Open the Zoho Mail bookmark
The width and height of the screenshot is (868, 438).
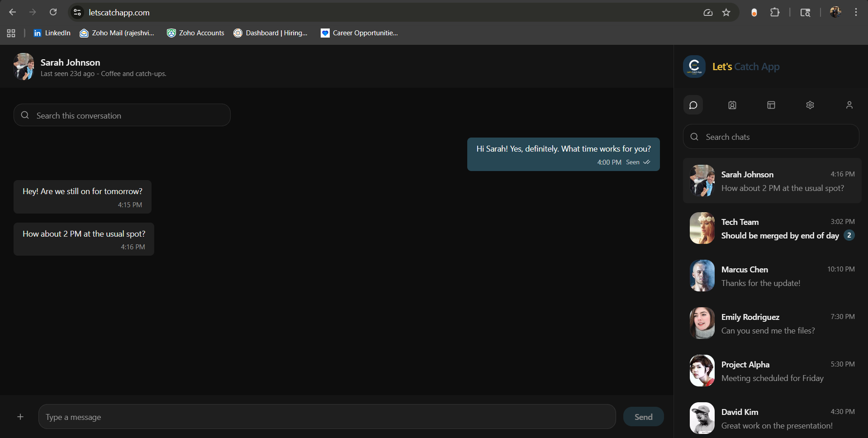click(x=117, y=33)
